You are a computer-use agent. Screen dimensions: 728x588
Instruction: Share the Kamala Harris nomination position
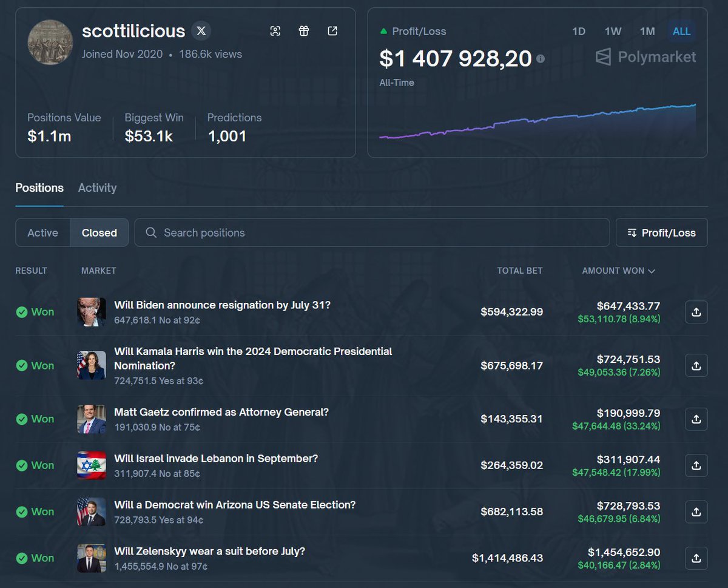[x=696, y=365]
